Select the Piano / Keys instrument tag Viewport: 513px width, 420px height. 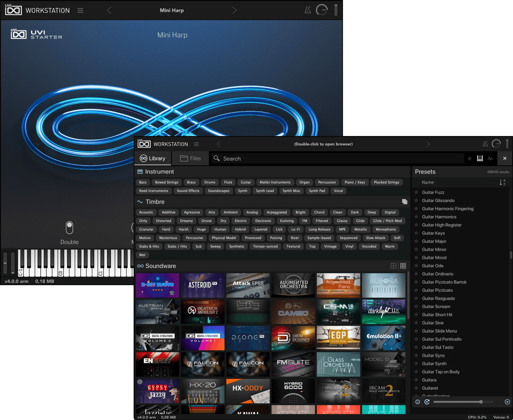coord(355,182)
